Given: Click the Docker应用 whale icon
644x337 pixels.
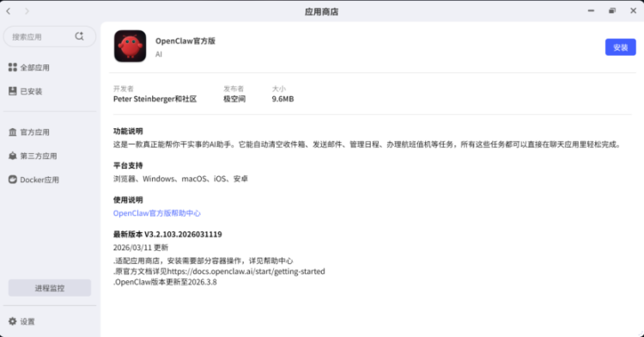Looking at the screenshot, I should [13, 180].
